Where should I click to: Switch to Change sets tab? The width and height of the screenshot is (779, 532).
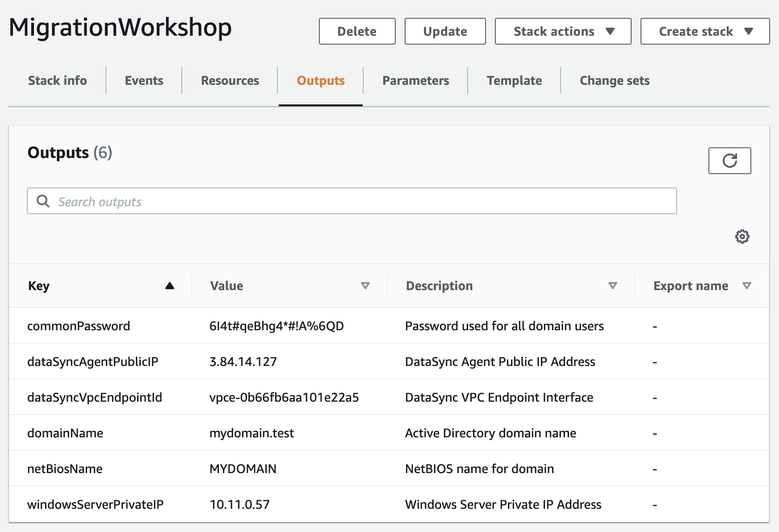point(615,81)
